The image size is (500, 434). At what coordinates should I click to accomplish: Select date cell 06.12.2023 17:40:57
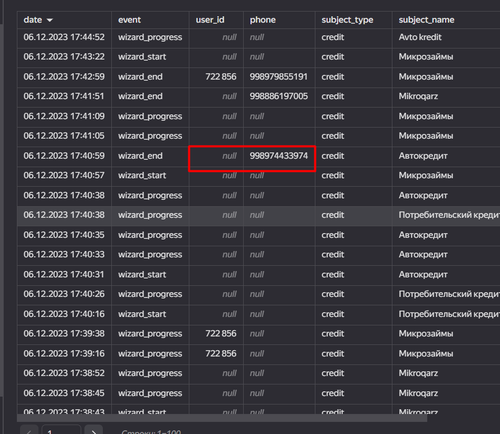(x=64, y=175)
